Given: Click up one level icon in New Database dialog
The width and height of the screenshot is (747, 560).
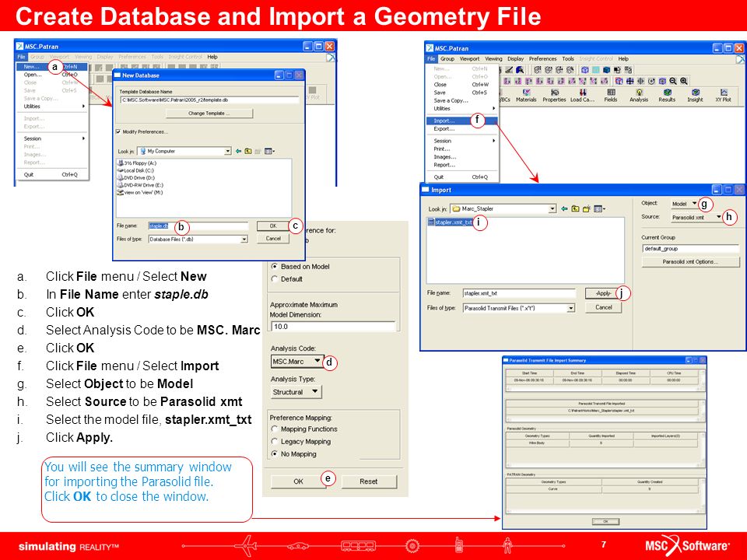Looking at the screenshot, I should [248, 151].
